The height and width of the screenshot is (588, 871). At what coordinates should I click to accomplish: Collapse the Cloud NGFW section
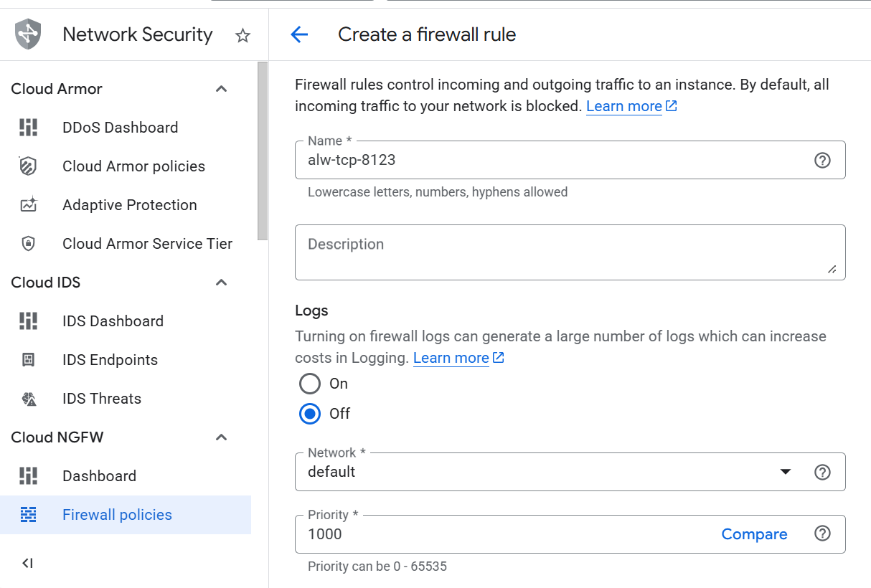click(221, 437)
